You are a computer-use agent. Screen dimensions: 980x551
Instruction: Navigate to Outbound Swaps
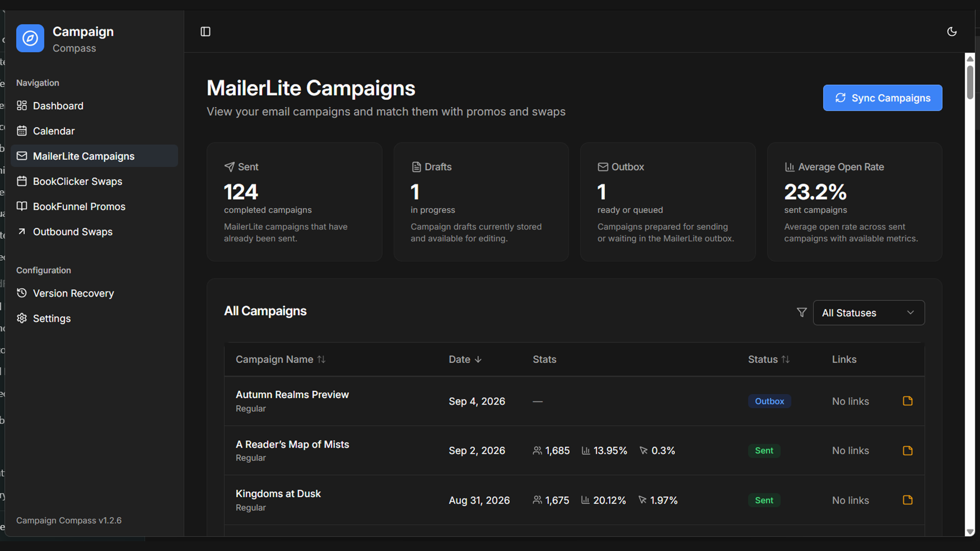(x=94, y=232)
